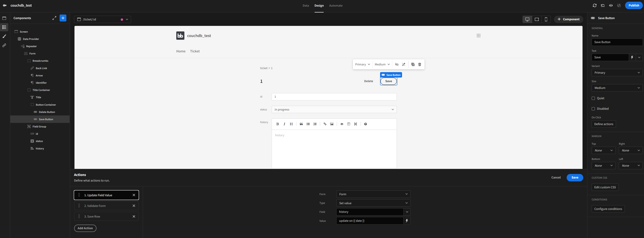Switch to the Automate tab
The image size is (644, 238).
coord(336,6)
